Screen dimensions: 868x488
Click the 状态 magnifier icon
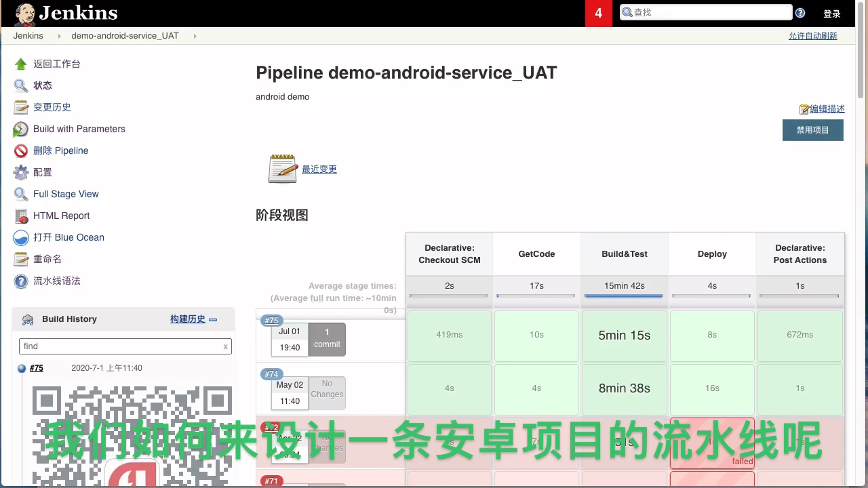click(x=21, y=85)
